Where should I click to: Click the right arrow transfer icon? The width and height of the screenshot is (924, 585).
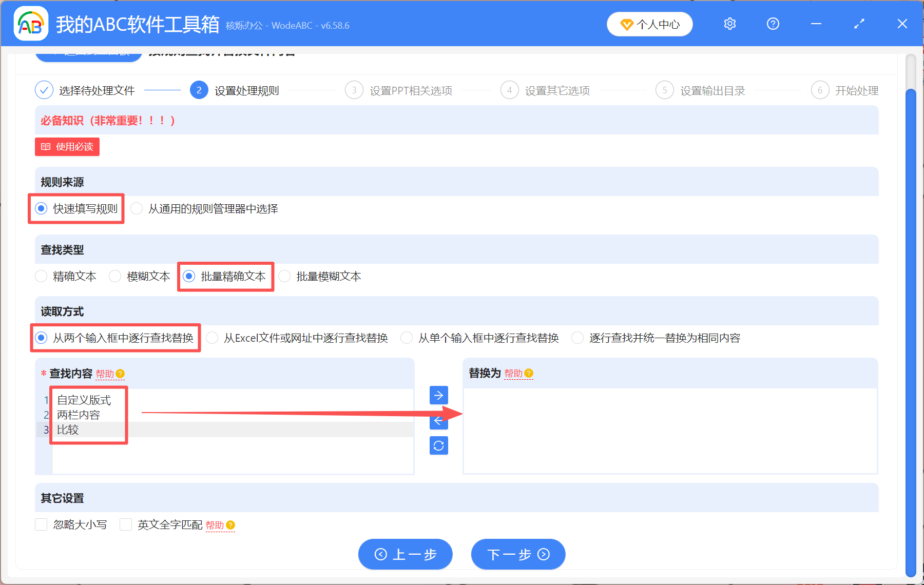438,395
